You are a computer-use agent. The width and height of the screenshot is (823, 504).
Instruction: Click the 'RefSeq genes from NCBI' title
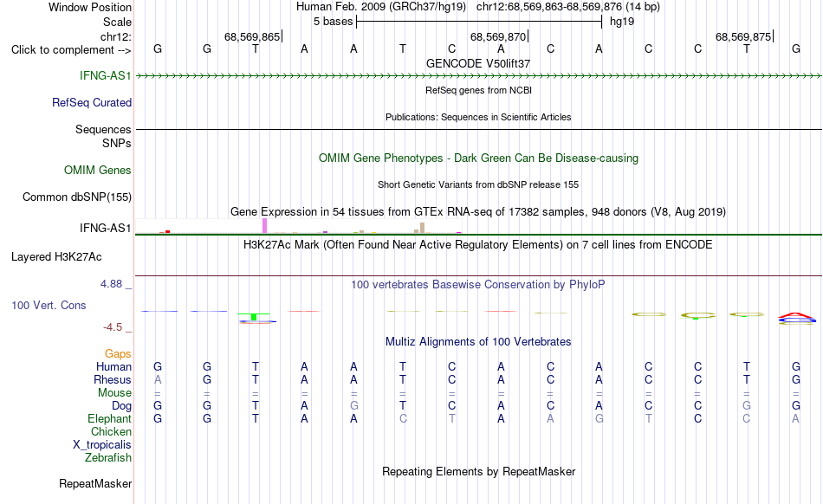478,90
